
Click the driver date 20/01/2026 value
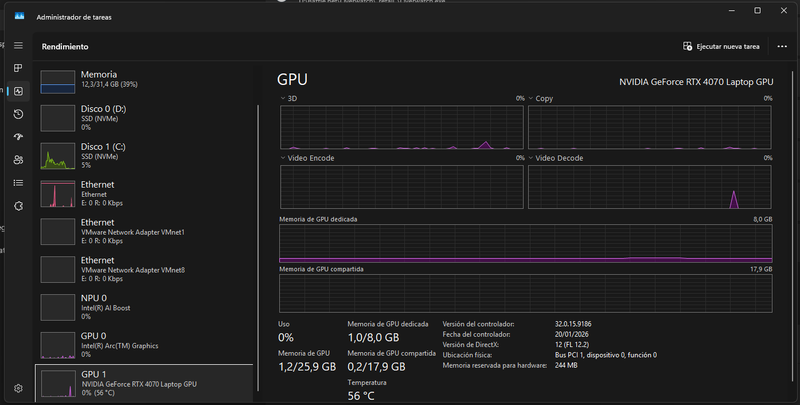[x=571, y=335]
